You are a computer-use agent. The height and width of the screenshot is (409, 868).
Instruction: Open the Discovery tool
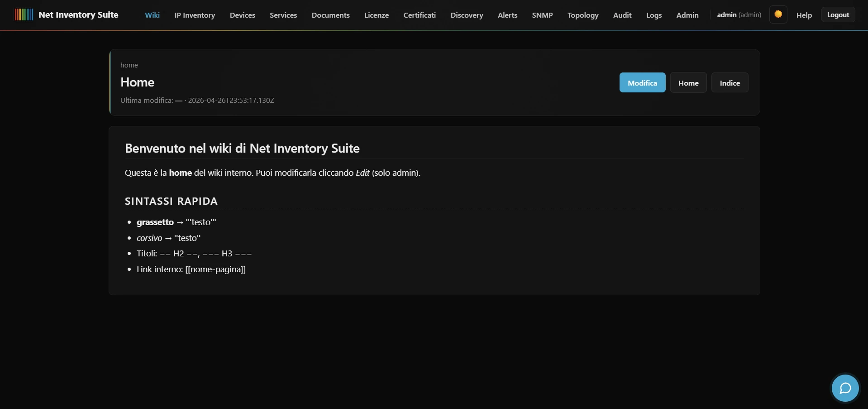[x=467, y=15]
